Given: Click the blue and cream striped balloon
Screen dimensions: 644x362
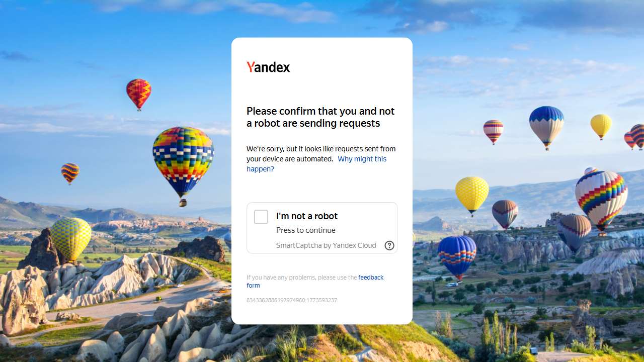Looking at the screenshot, I should 546,127.
